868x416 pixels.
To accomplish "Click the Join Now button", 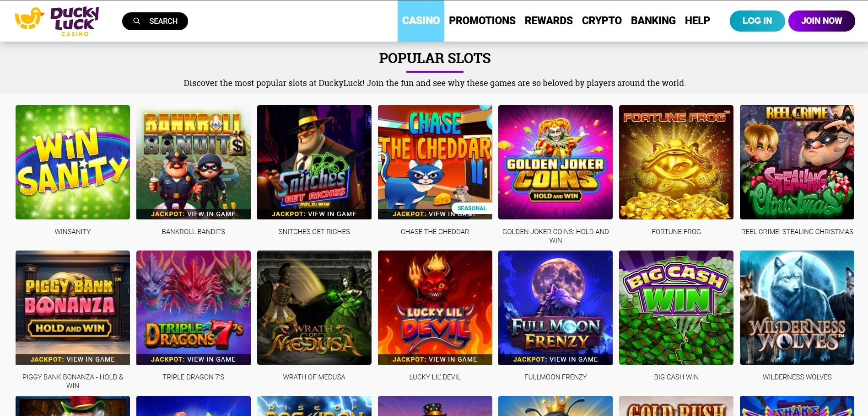I will [x=821, y=21].
